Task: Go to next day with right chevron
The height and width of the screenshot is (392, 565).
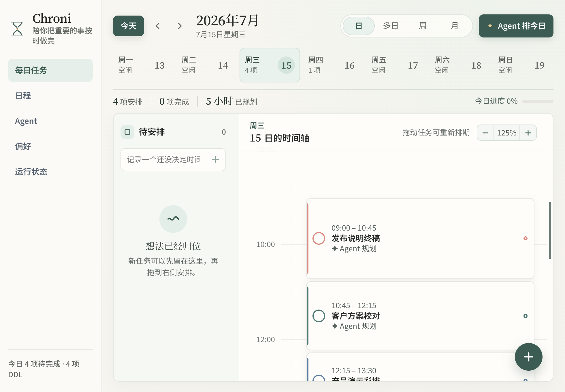Action: (180, 26)
